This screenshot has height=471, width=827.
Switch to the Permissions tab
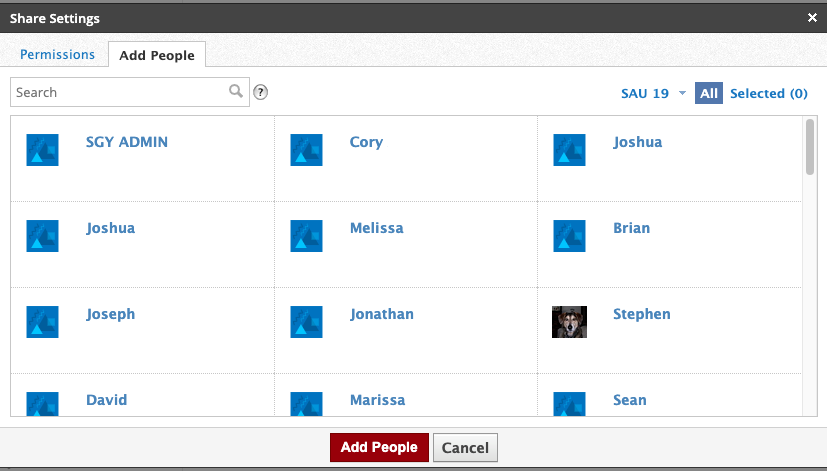(57, 55)
